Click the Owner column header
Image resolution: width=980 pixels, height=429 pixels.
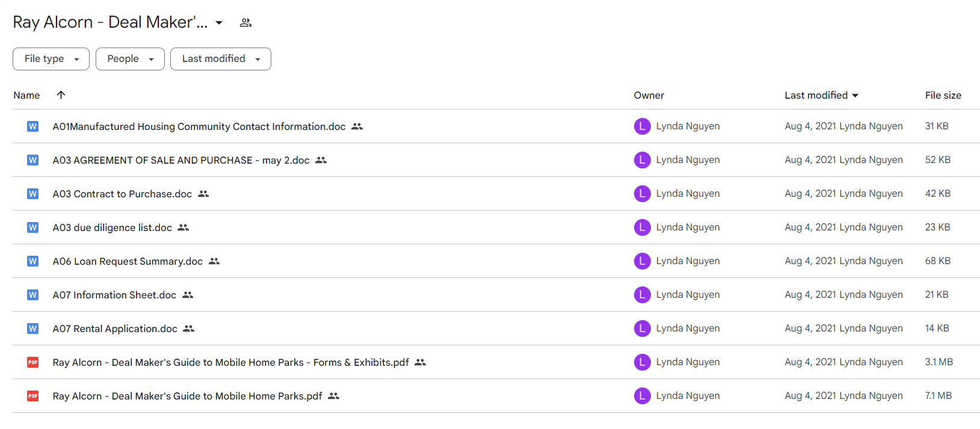point(649,95)
